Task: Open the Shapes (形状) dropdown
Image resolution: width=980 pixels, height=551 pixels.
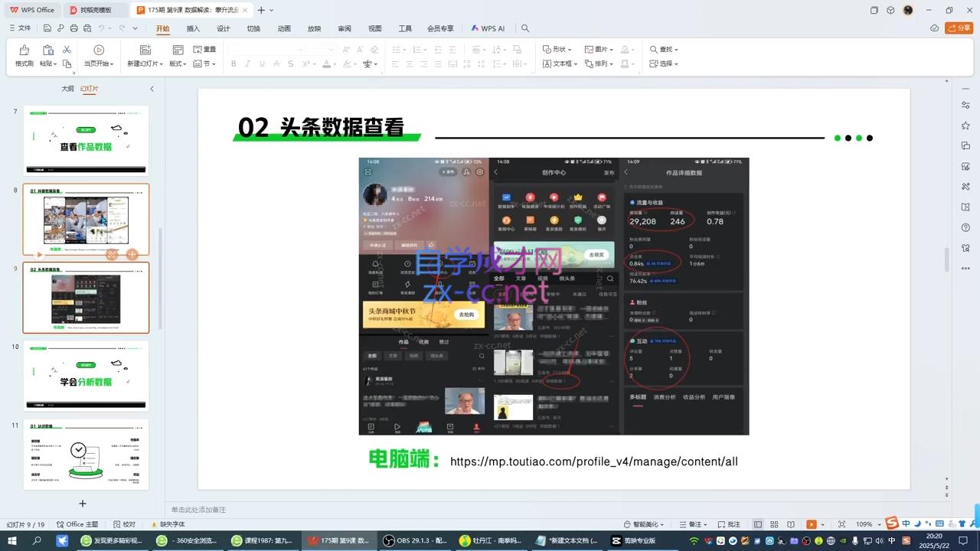Action: (557, 49)
